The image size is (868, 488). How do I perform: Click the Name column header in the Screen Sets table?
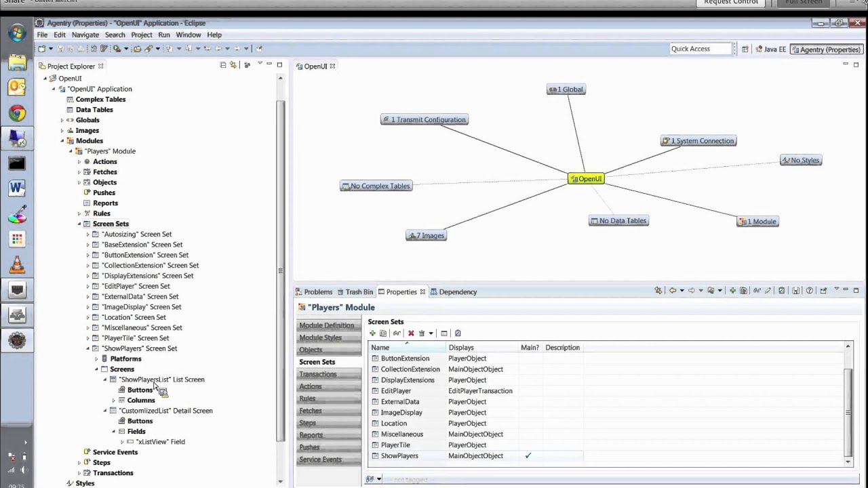[x=406, y=348]
